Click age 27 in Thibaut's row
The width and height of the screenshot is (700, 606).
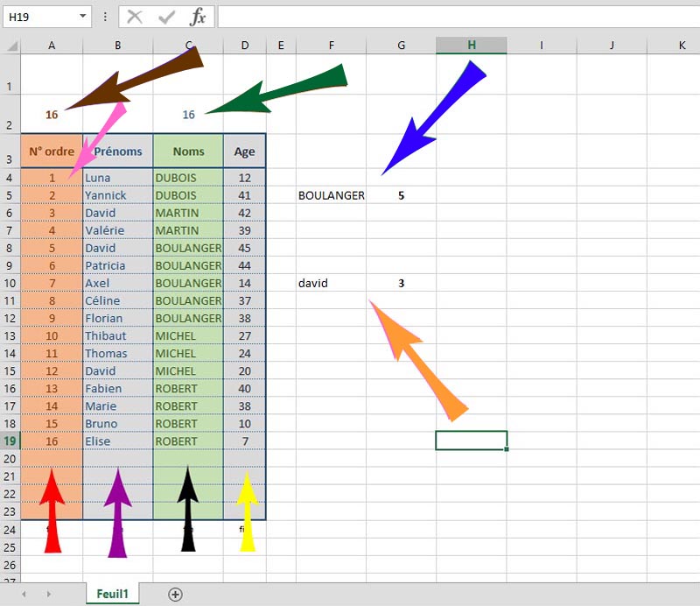coord(245,335)
